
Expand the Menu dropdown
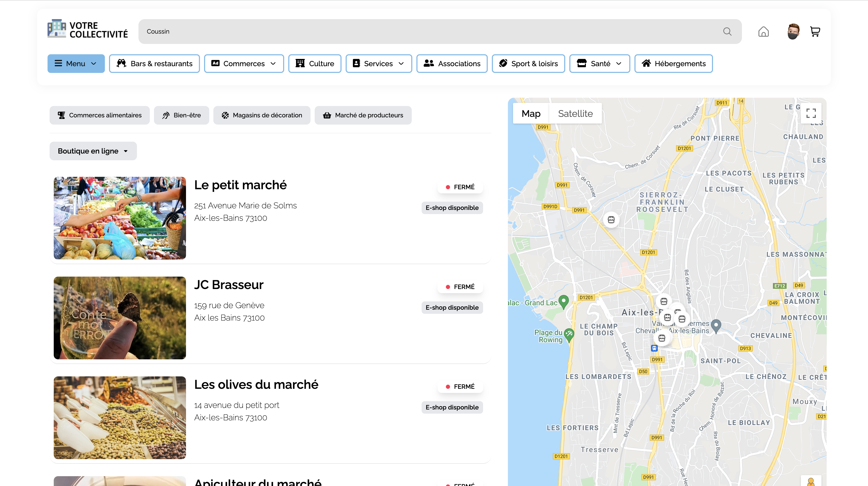point(76,63)
